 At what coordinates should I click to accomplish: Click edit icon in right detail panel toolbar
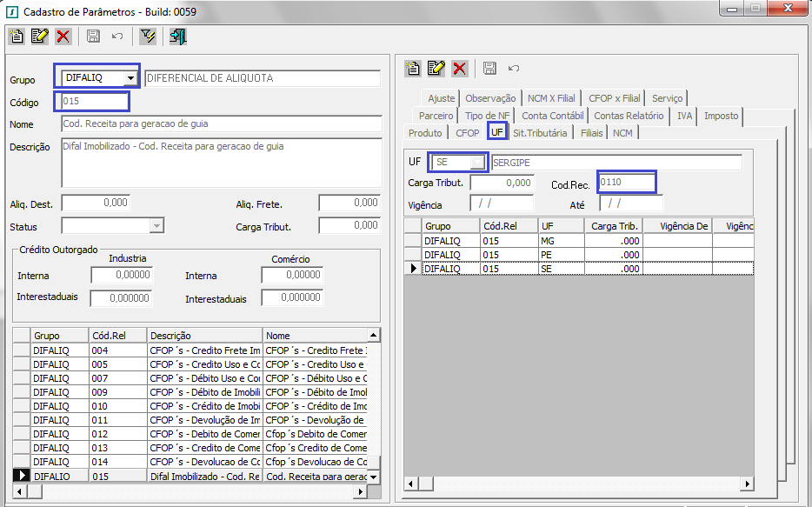pos(436,68)
